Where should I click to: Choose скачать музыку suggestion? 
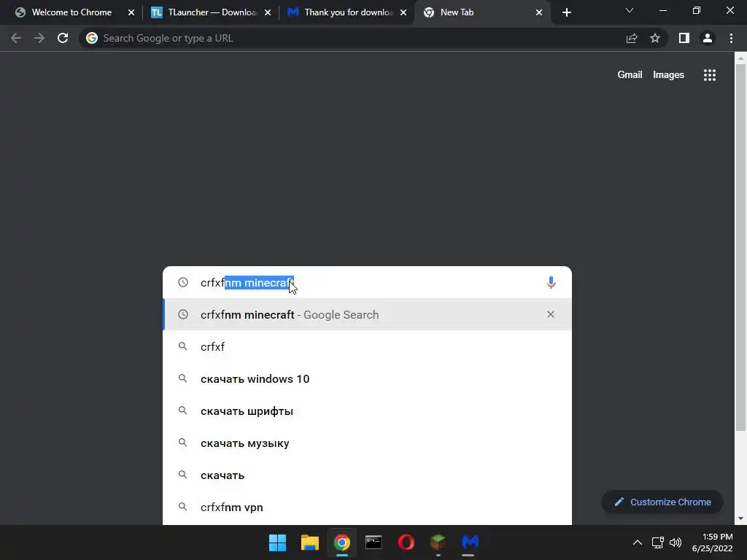click(368, 443)
